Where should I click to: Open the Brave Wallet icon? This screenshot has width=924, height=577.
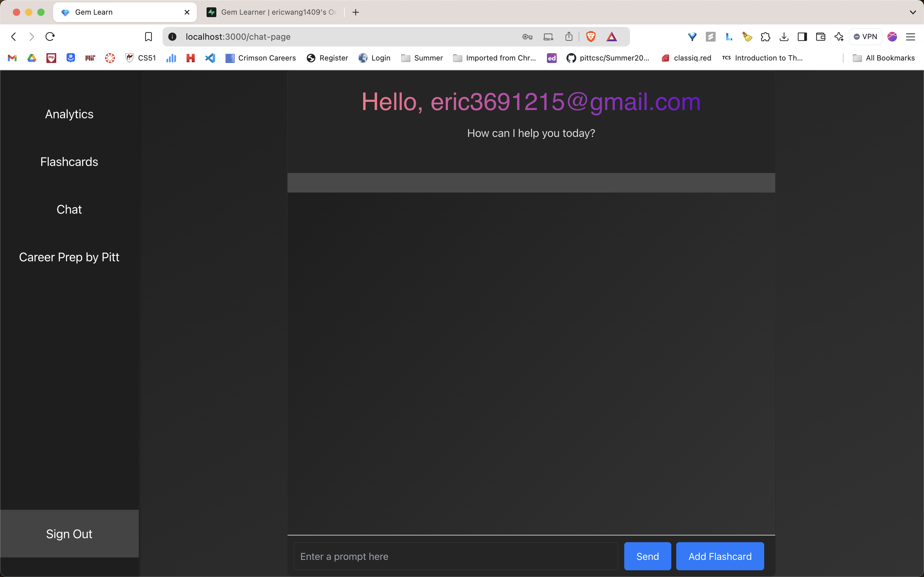pyautogui.click(x=820, y=37)
